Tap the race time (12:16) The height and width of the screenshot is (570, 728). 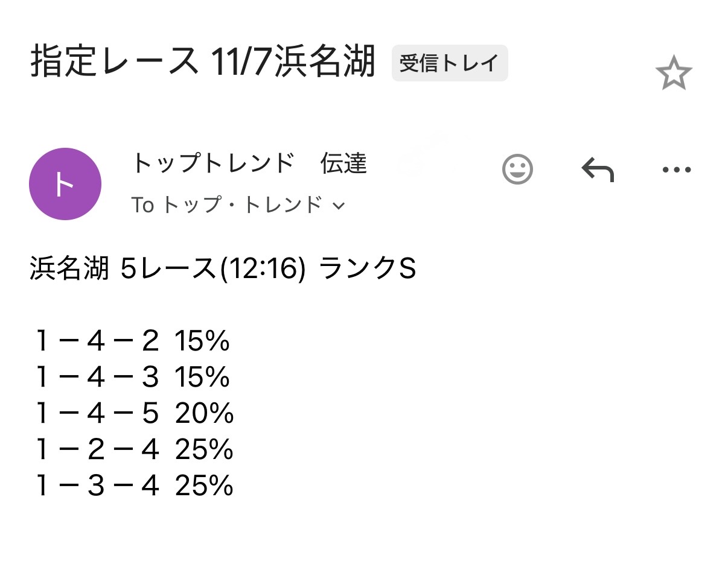[261, 270]
